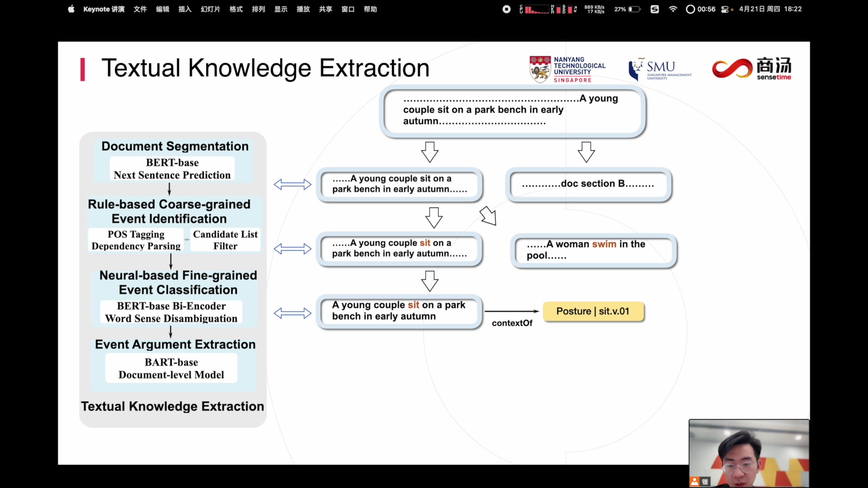The width and height of the screenshot is (868, 488).
Task: Click the Wi-Fi status icon
Action: pyautogui.click(x=673, y=9)
